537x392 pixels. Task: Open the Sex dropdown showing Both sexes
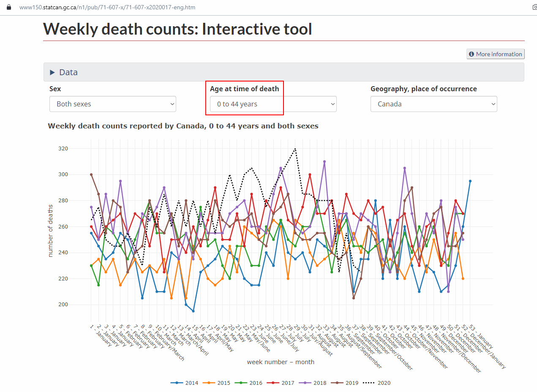coord(113,104)
